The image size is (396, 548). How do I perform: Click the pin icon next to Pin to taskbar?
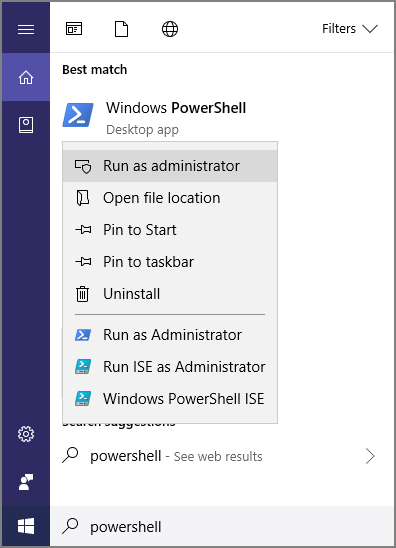pos(83,262)
